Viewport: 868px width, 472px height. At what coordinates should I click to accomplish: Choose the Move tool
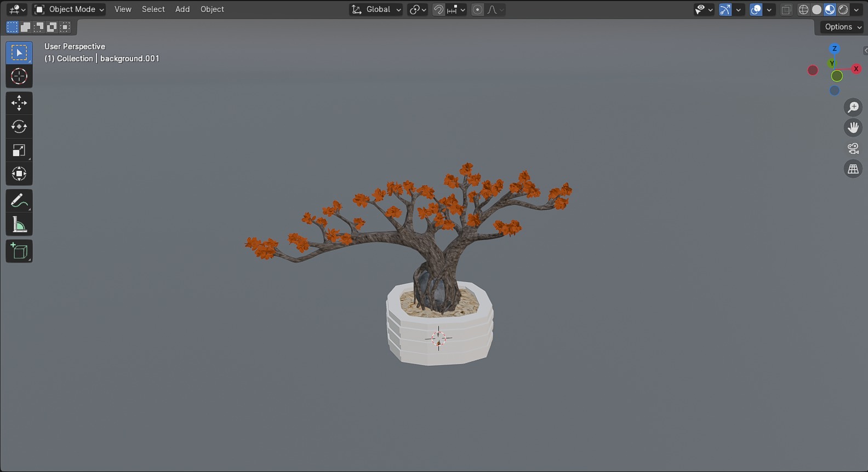(x=19, y=103)
